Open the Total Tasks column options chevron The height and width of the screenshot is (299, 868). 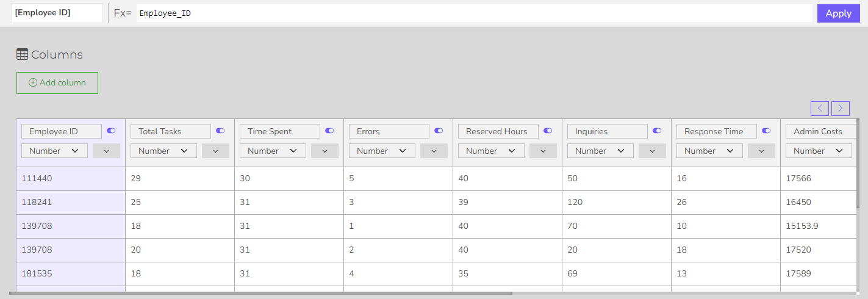(215, 151)
